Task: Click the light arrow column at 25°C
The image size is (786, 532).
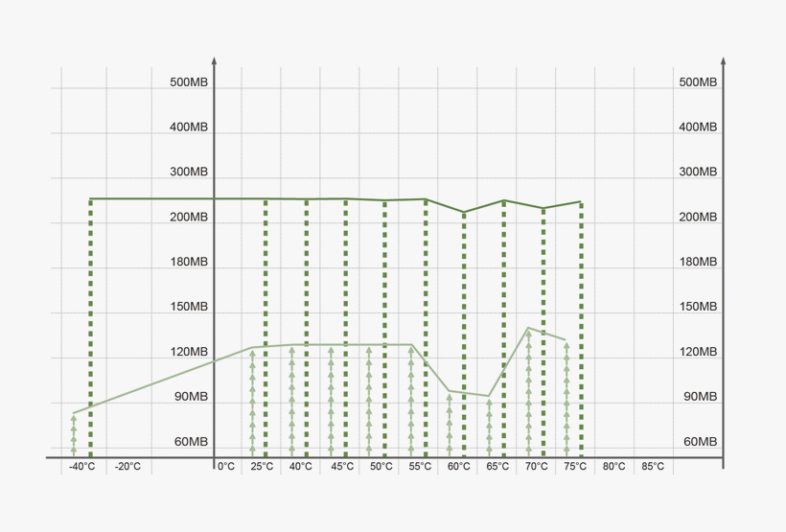Action: [253, 403]
